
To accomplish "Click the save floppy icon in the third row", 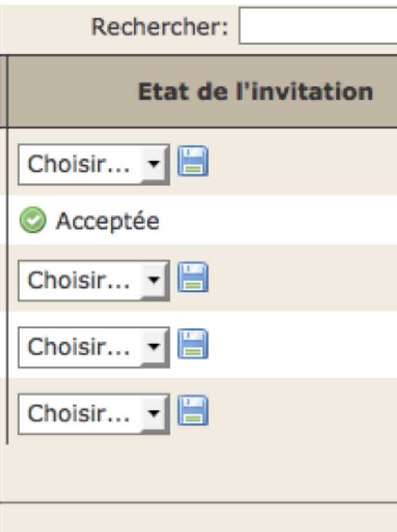I will click(x=193, y=277).
